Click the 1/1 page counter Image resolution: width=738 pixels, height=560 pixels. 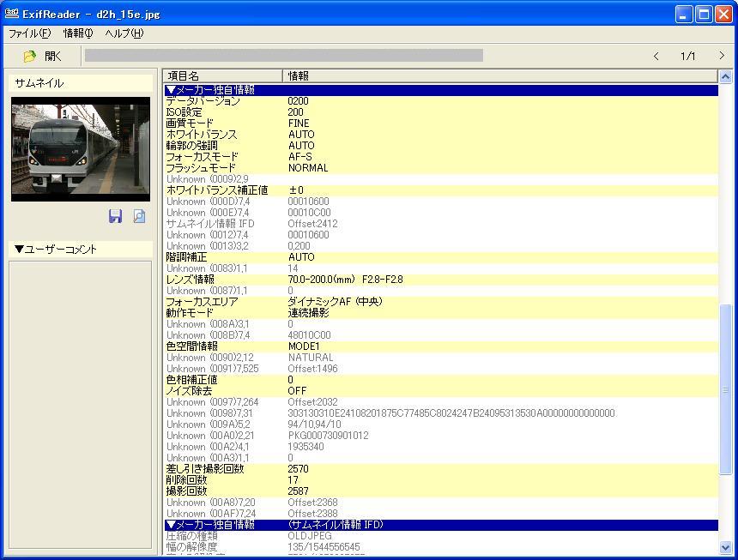coord(687,57)
